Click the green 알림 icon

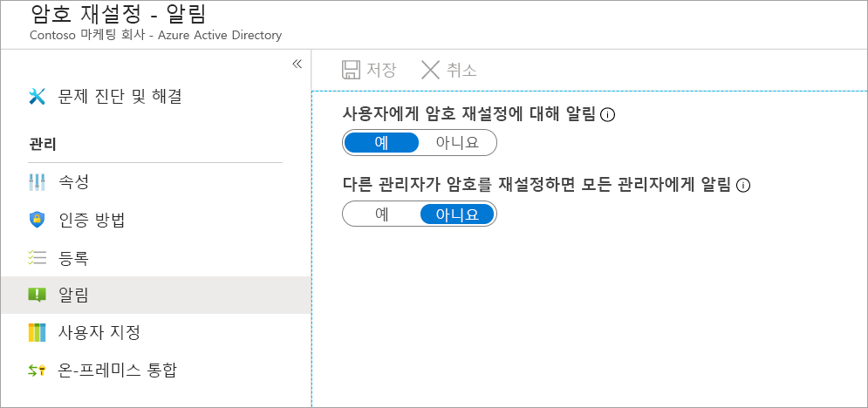coord(37,295)
